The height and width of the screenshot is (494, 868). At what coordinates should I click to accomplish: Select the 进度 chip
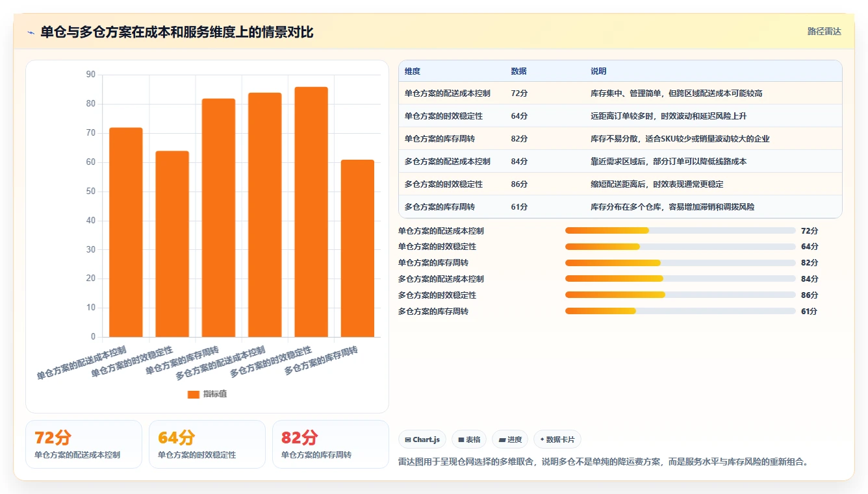coord(510,439)
